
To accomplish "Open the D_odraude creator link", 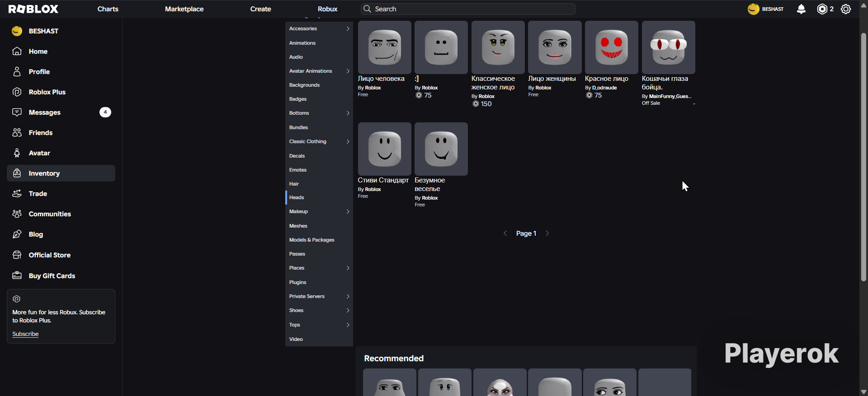I will 604,88.
